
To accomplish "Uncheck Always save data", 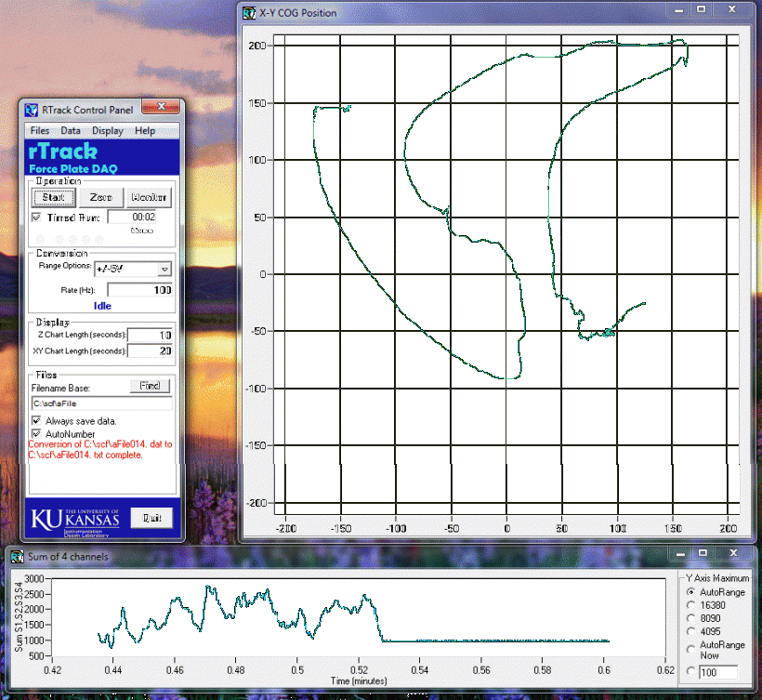I will [36, 421].
